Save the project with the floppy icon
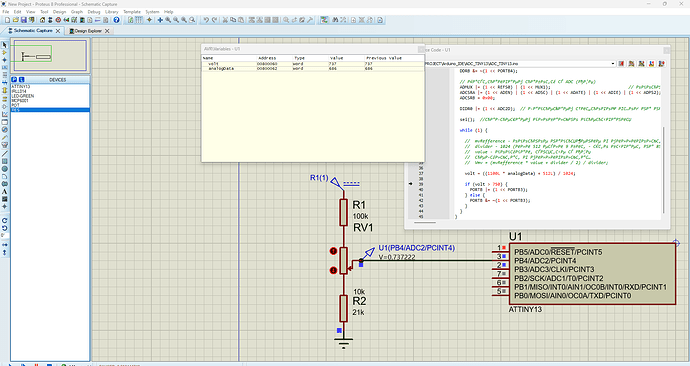The height and width of the screenshot is (366, 690). coord(24,20)
